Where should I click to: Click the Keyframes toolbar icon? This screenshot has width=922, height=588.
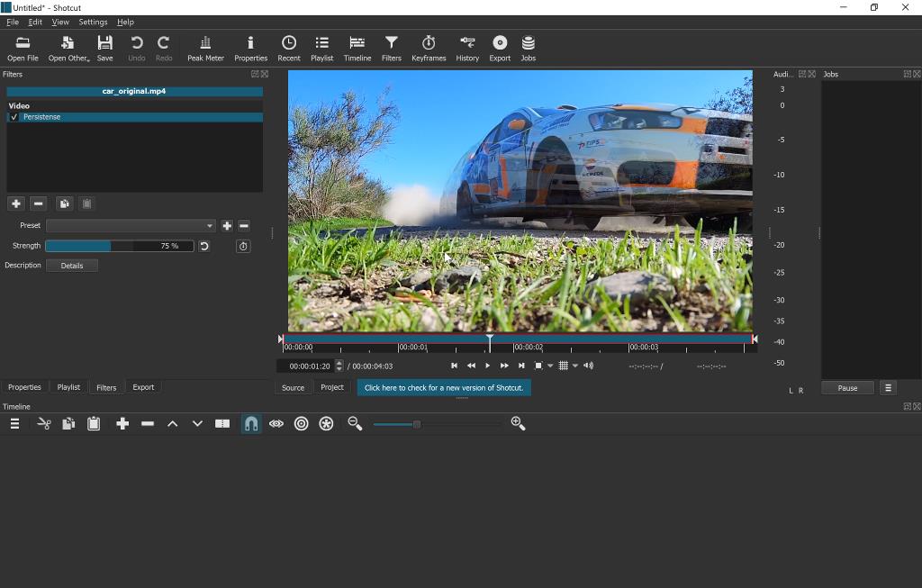(x=429, y=49)
